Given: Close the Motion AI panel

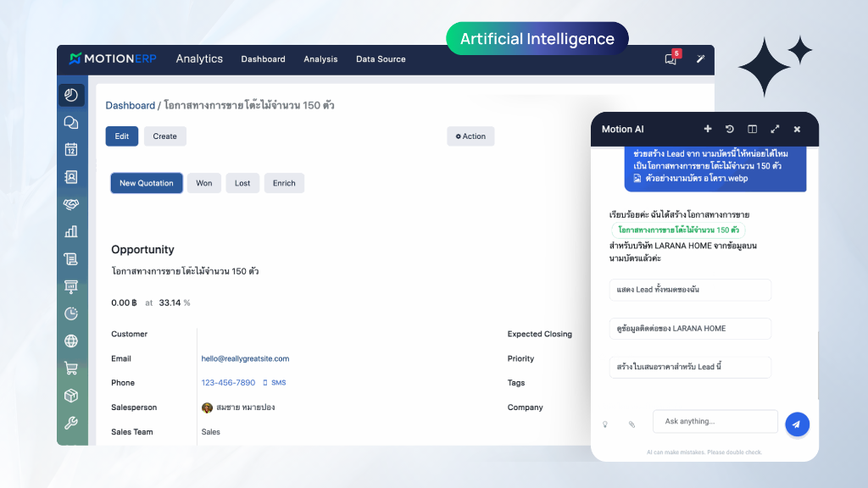Looking at the screenshot, I should [797, 129].
